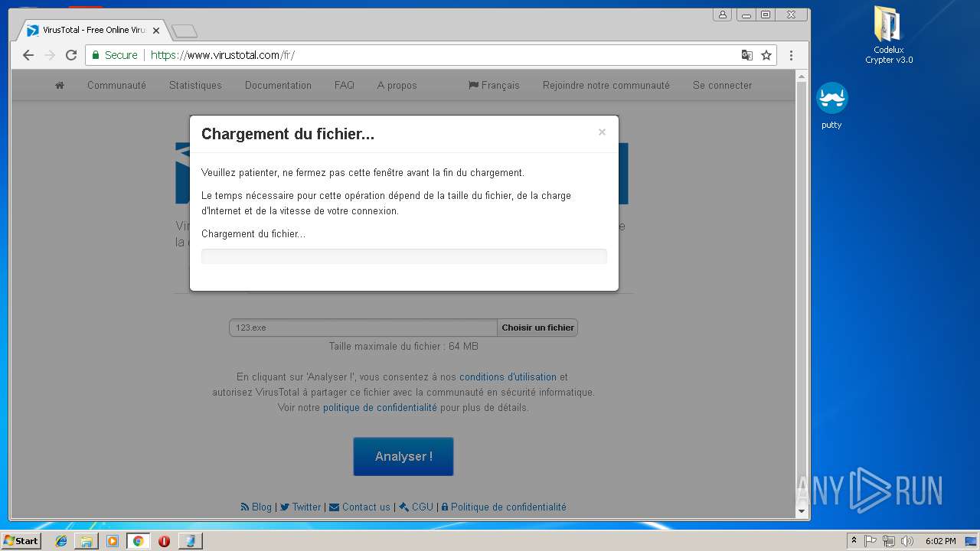
Task: Open Français language selector
Action: 494,86
